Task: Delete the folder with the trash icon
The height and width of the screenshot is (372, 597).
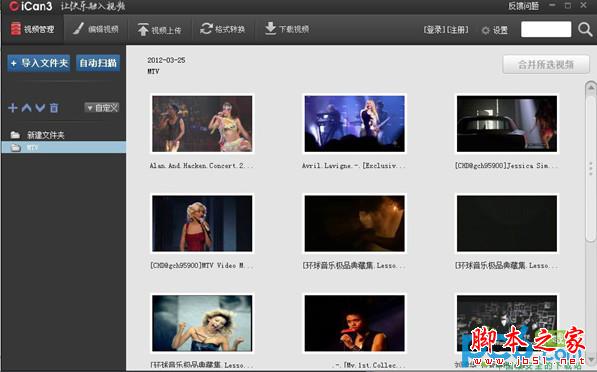Action: tap(54, 108)
